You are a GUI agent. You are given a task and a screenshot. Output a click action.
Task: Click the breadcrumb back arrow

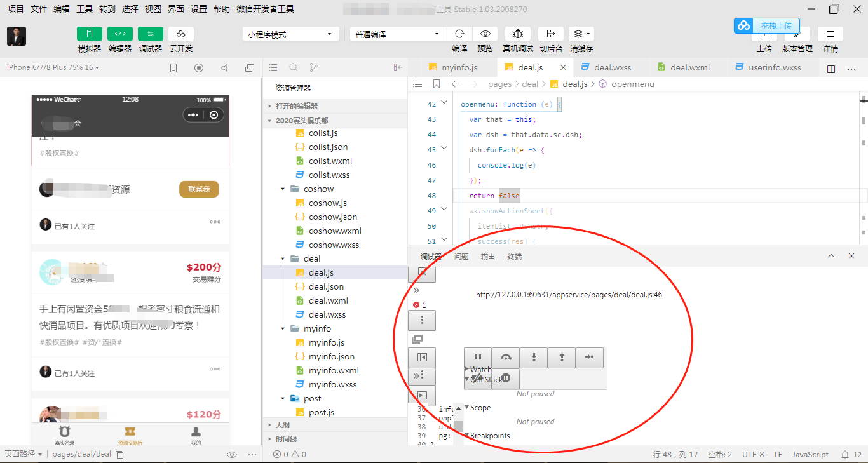pyautogui.click(x=456, y=84)
